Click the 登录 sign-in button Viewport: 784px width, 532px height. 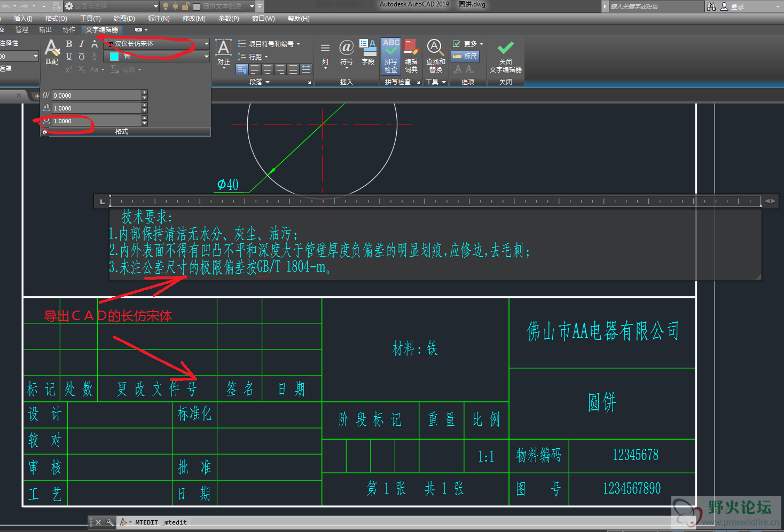click(x=732, y=6)
